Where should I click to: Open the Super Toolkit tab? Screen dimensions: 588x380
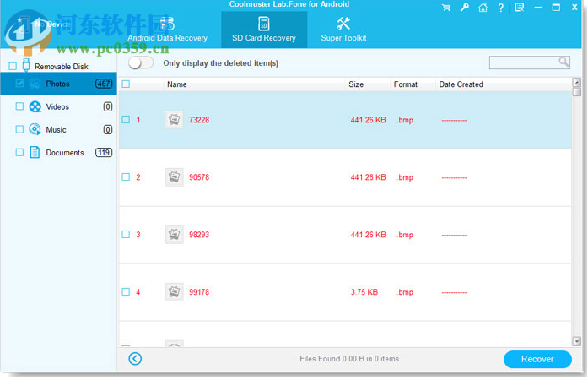343,30
